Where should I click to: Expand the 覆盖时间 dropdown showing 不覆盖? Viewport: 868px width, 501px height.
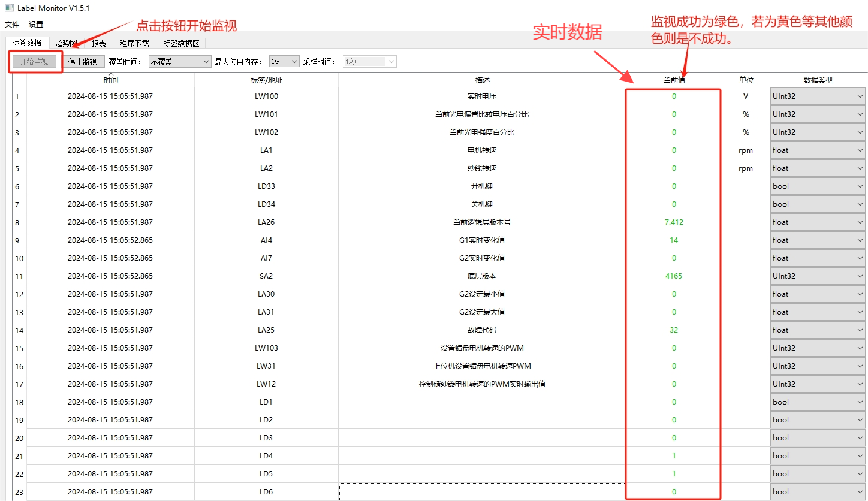coord(180,62)
